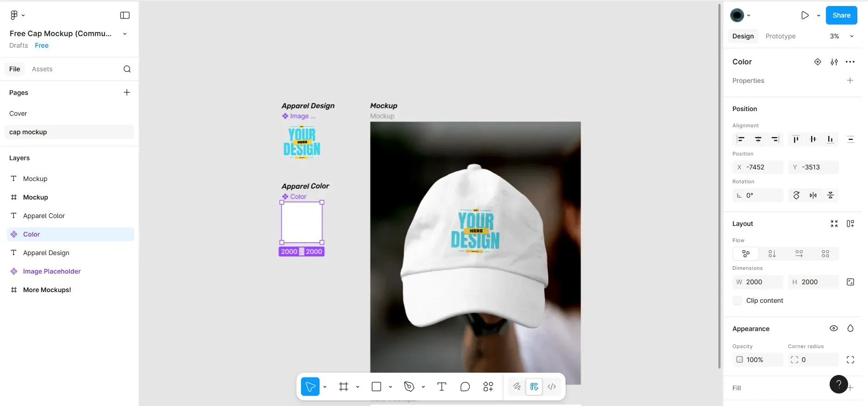Select the Frame tool
868x406 pixels.
pyautogui.click(x=344, y=387)
